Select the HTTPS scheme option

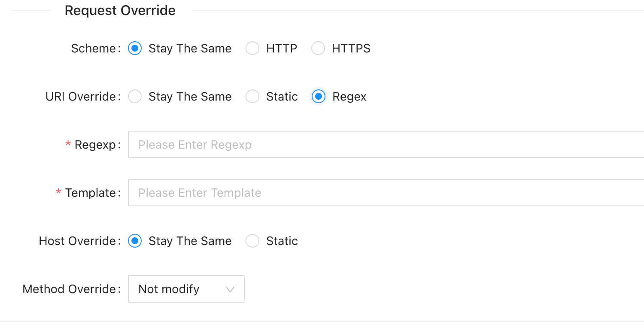point(318,48)
